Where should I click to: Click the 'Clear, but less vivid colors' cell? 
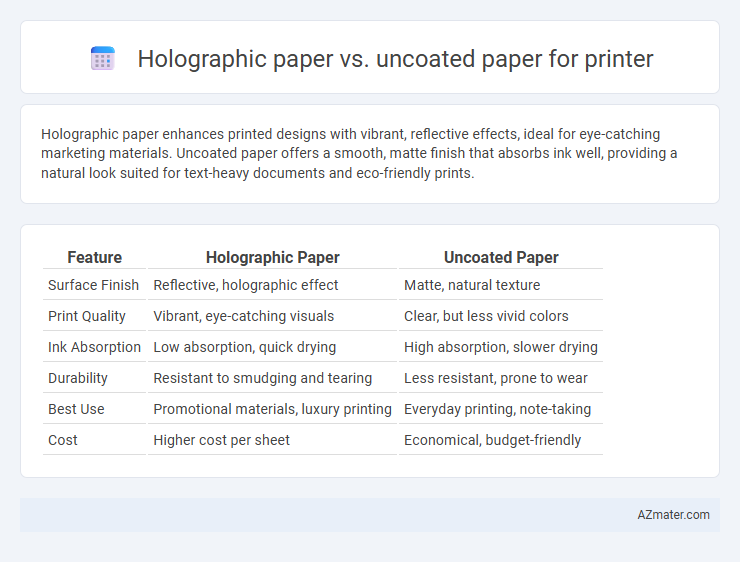pos(501,316)
